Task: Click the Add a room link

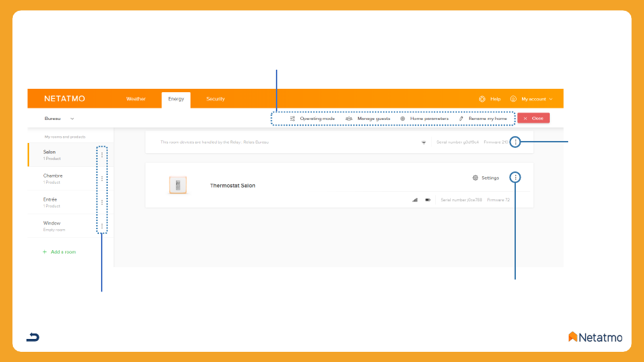Action: click(59, 252)
